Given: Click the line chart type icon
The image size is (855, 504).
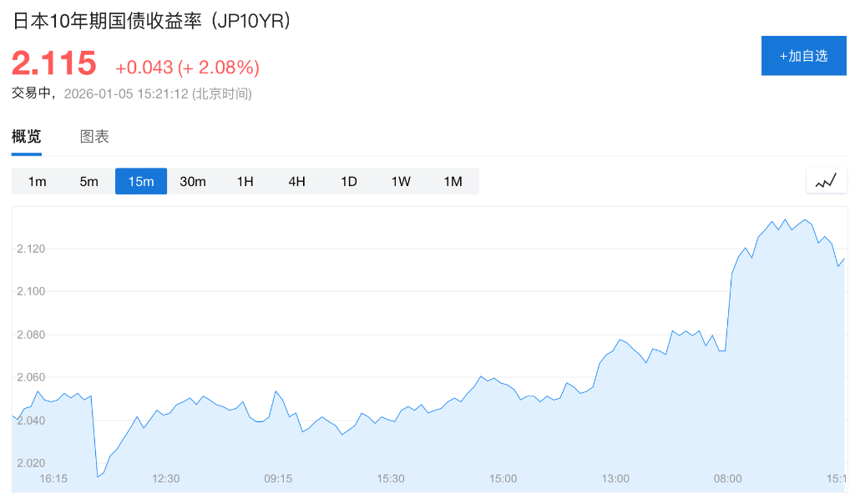Looking at the screenshot, I should (x=826, y=181).
